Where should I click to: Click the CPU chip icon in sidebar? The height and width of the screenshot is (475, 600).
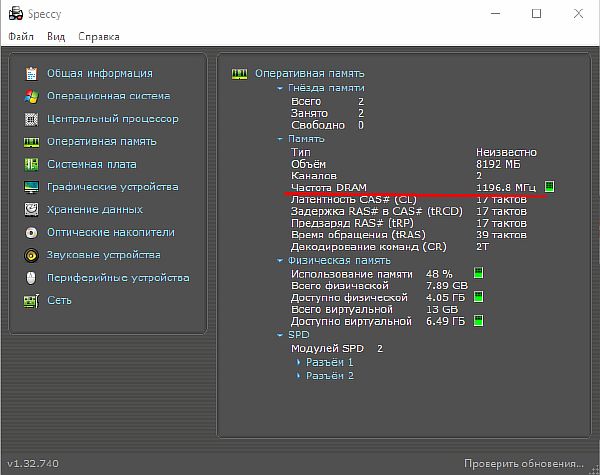31,119
